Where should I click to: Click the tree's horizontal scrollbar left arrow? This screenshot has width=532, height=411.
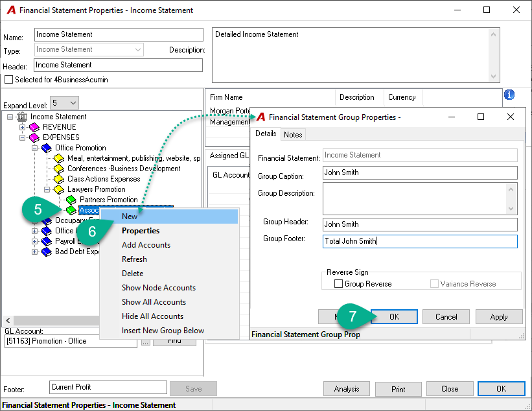(x=8, y=320)
